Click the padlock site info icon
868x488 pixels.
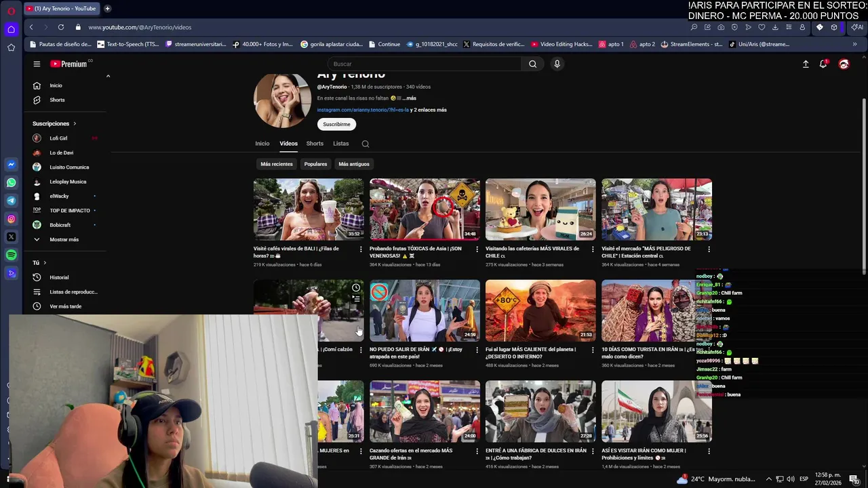pyautogui.click(x=78, y=27)
